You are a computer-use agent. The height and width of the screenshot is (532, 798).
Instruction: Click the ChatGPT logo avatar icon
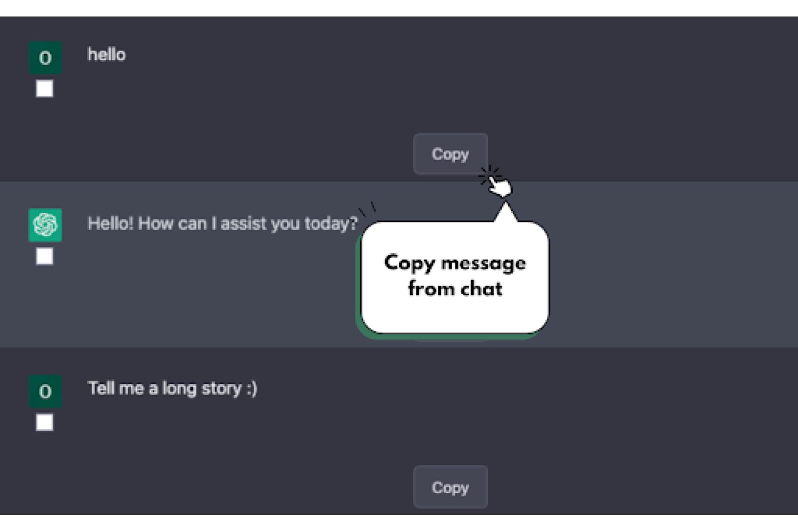45,225
